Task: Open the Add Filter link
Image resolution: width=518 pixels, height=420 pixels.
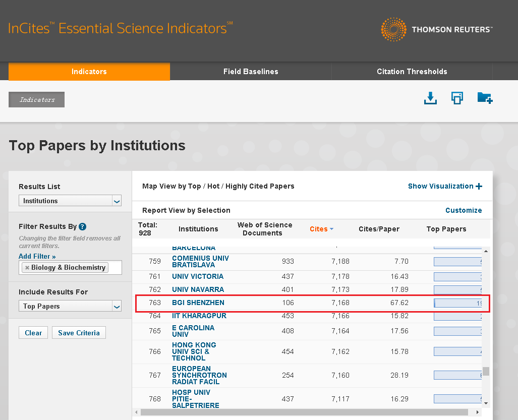Action: 37,256
